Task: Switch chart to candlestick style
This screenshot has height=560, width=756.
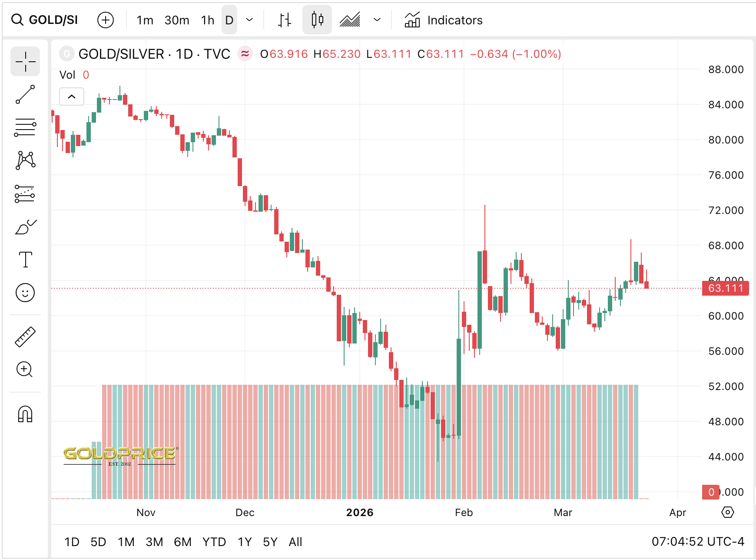Action: click(317, 20)
